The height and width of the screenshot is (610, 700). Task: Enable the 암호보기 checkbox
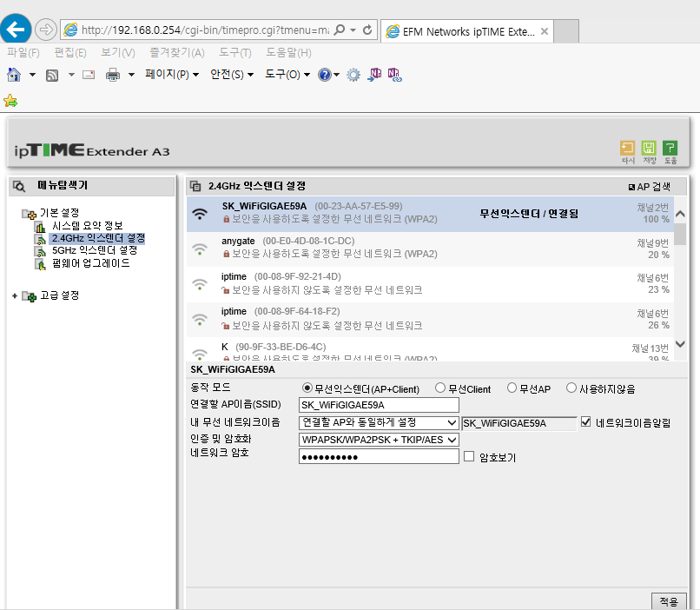click(x=469, y=456)
